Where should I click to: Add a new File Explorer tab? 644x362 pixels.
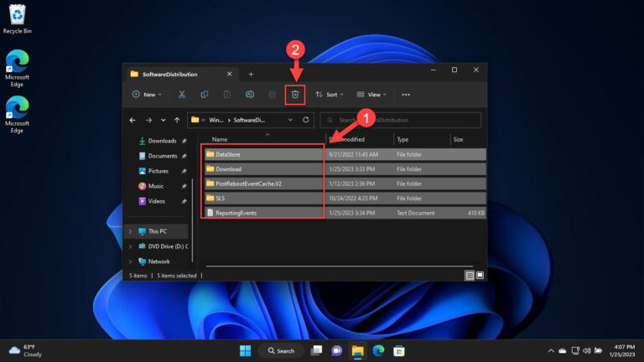pyautogui.click(x=250, y=74)
